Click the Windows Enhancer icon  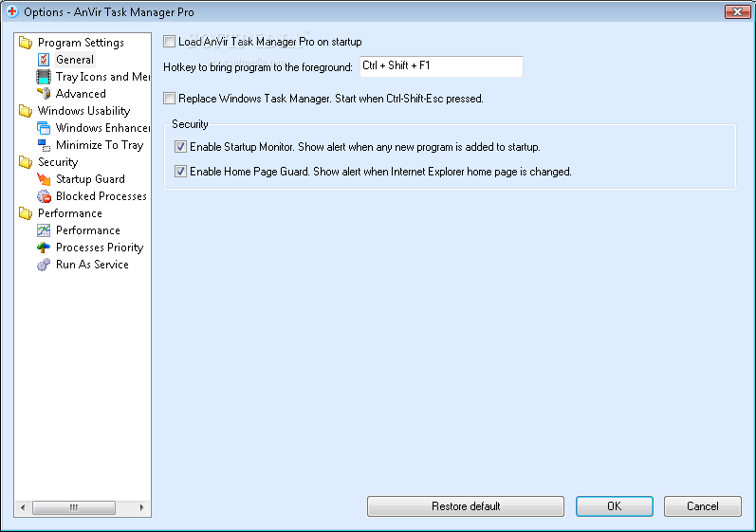[44, 128]
